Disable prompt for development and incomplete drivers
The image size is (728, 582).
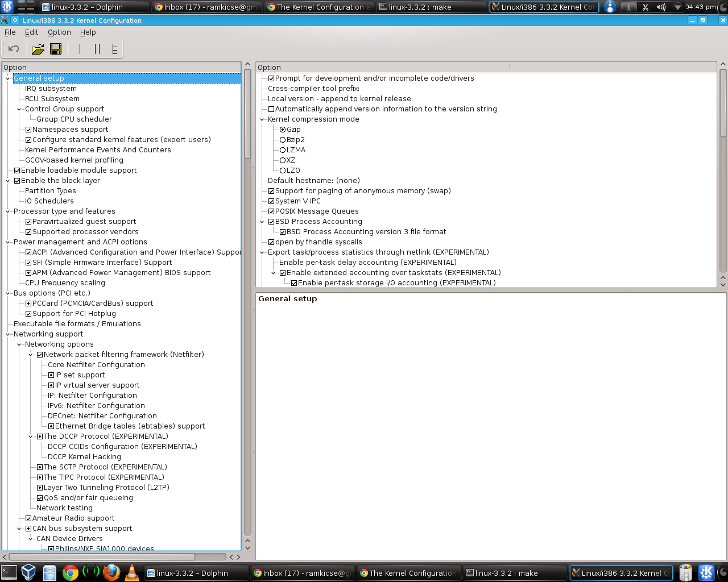point(271,78)
